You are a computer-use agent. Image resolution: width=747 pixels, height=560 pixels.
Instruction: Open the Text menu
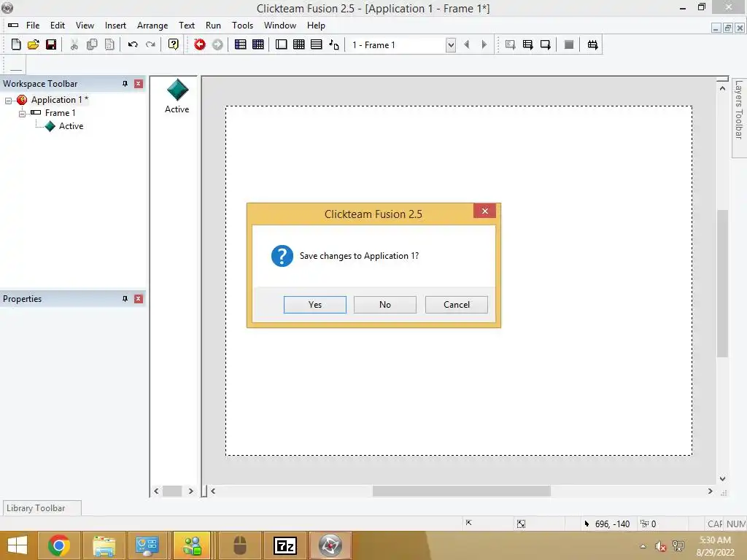(x=187, y=26)
